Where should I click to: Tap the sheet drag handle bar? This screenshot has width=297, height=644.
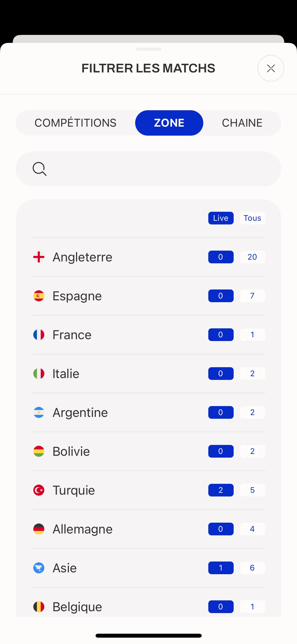[x=149, y=49]
